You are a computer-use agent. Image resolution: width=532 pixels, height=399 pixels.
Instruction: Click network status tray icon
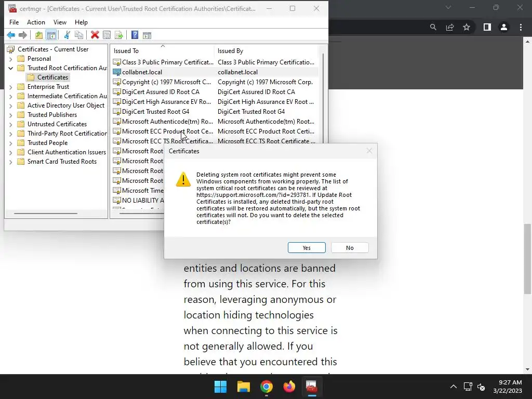(x=468, y=387)
